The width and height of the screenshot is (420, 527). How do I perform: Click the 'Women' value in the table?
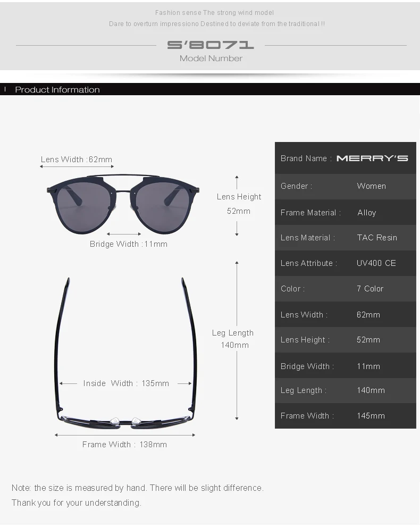coord(372,186)
